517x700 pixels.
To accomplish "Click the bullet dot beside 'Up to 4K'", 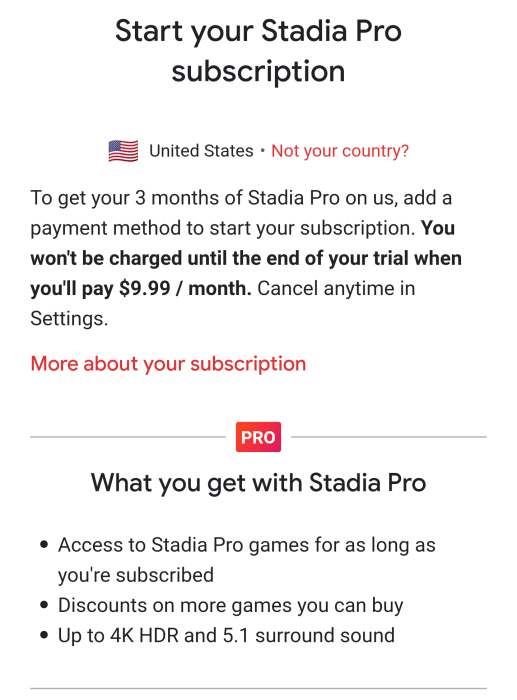I will click(x=44, y=635).
